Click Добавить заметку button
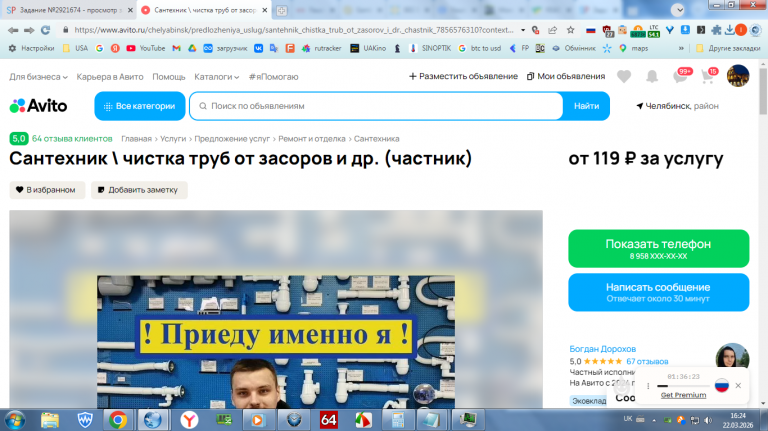768x431 pixels. click(x=139, y=190)
